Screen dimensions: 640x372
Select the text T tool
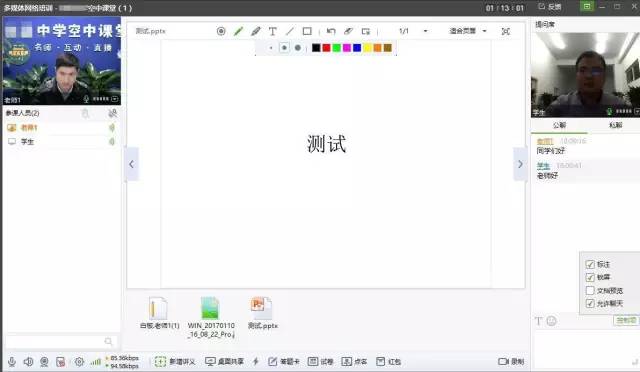tap(273, 31)
